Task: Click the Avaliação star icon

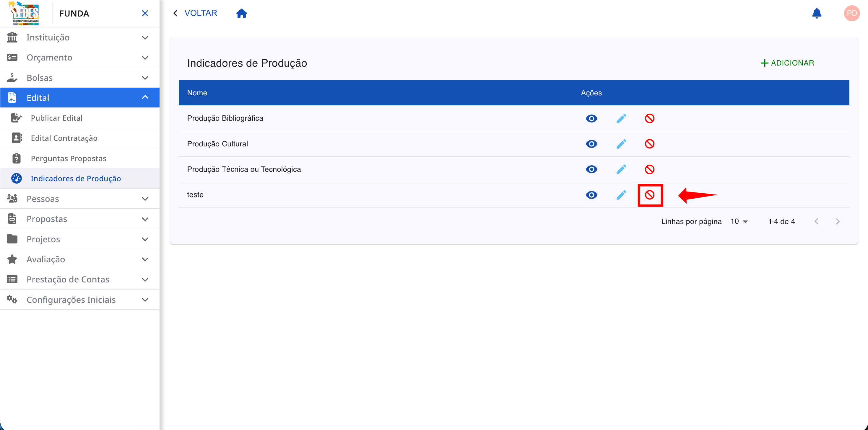Action: click(x=12, y=259)
